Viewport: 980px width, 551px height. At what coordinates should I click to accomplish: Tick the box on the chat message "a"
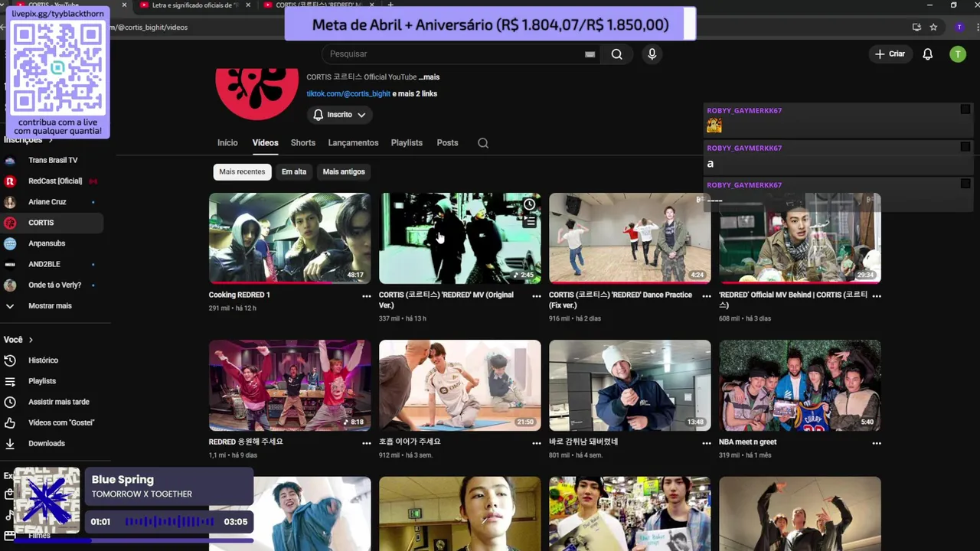pyautogui.click(x=965, y=146)
